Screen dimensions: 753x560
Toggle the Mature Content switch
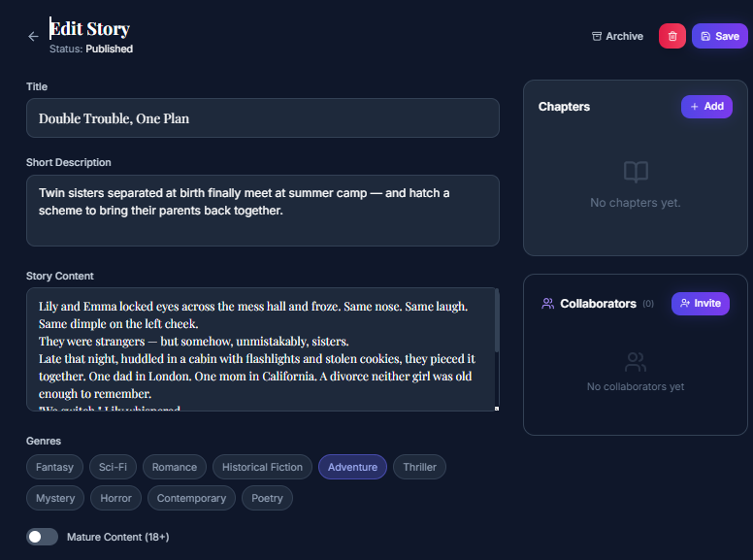click(42, 537)
